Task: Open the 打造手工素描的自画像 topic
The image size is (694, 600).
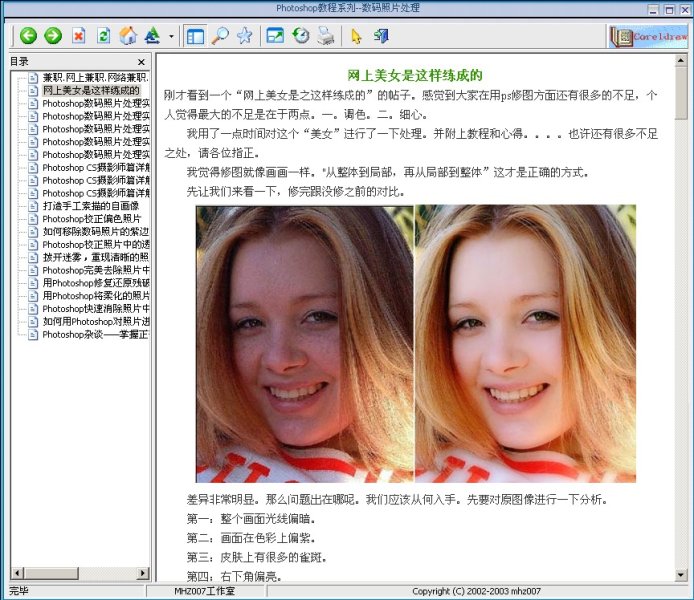Action: (90, 206)
